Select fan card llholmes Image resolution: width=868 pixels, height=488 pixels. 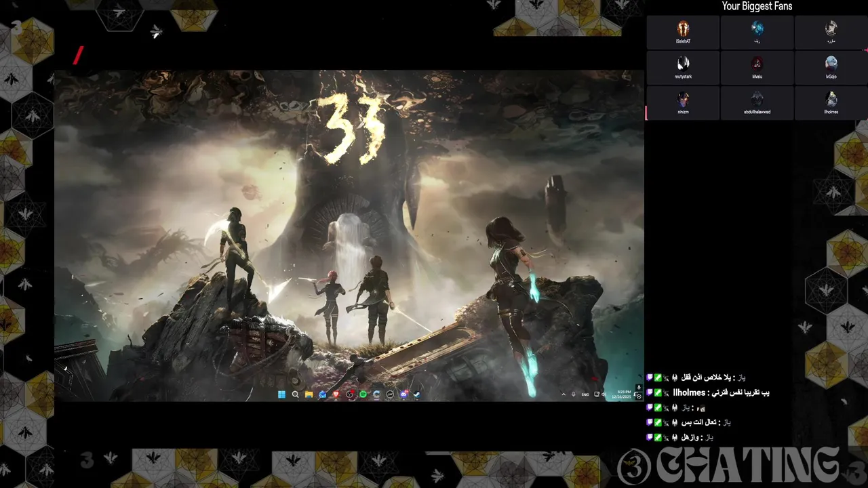click(x=831, y=103)
